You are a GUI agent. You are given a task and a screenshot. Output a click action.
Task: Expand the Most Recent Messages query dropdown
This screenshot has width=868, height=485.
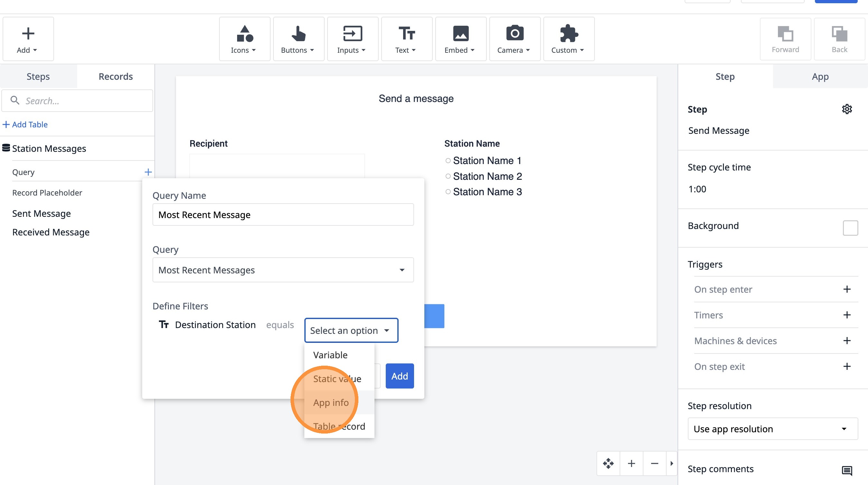[x=283, y=270]
